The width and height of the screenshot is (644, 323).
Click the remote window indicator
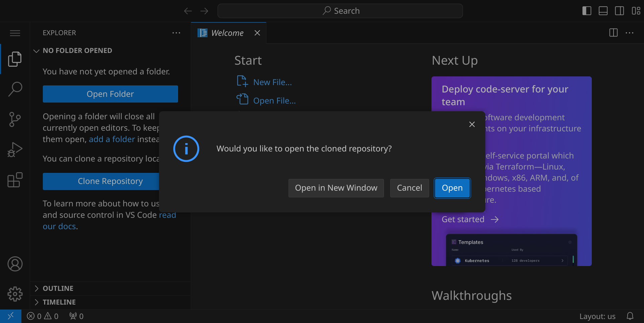pyautogui.click(x=11, y=316)
